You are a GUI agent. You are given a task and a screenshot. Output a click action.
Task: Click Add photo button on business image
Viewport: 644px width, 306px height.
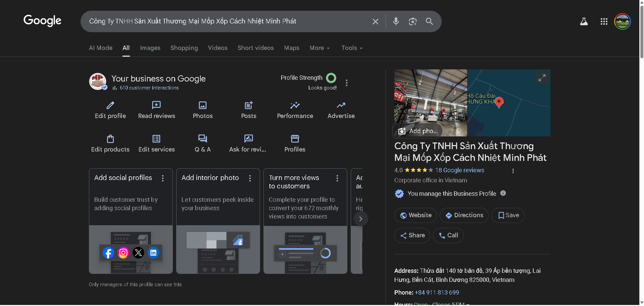pos(417,131)
